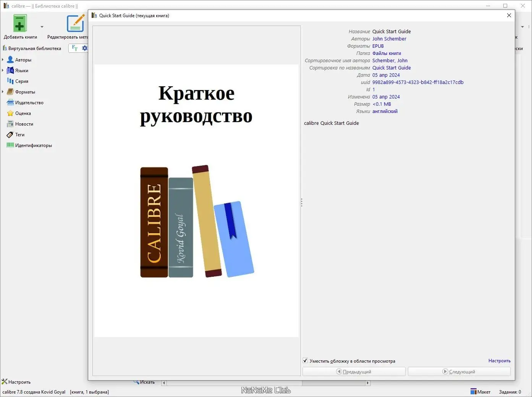Click the language link английский
This screenshot has width=532, height=397.
[385, 111]
